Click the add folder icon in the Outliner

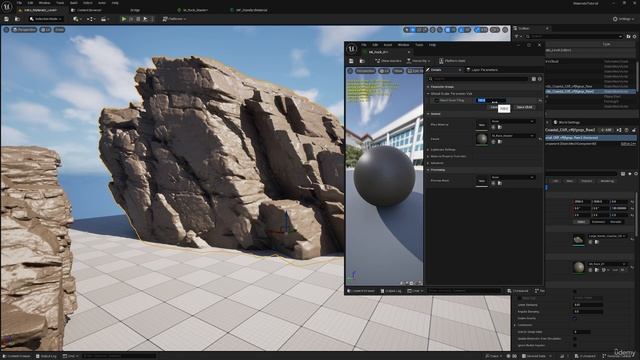coord(629,36)
